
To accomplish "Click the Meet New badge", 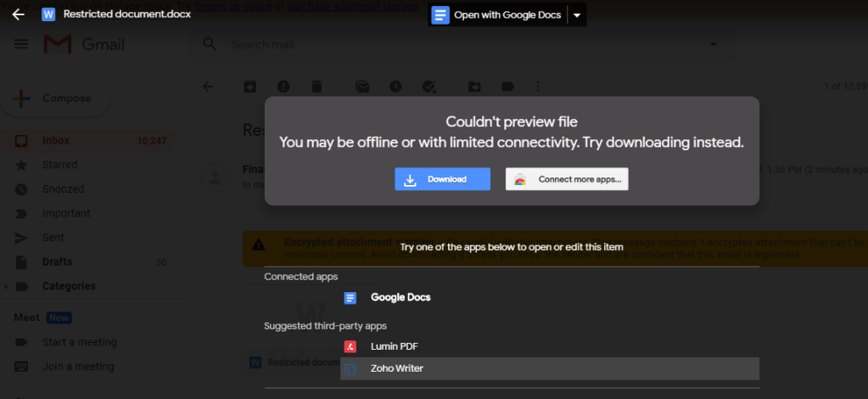I will (x=59, y=318).
